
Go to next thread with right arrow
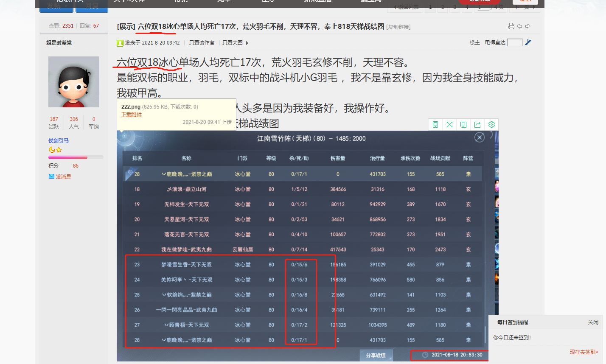[528, 26]
